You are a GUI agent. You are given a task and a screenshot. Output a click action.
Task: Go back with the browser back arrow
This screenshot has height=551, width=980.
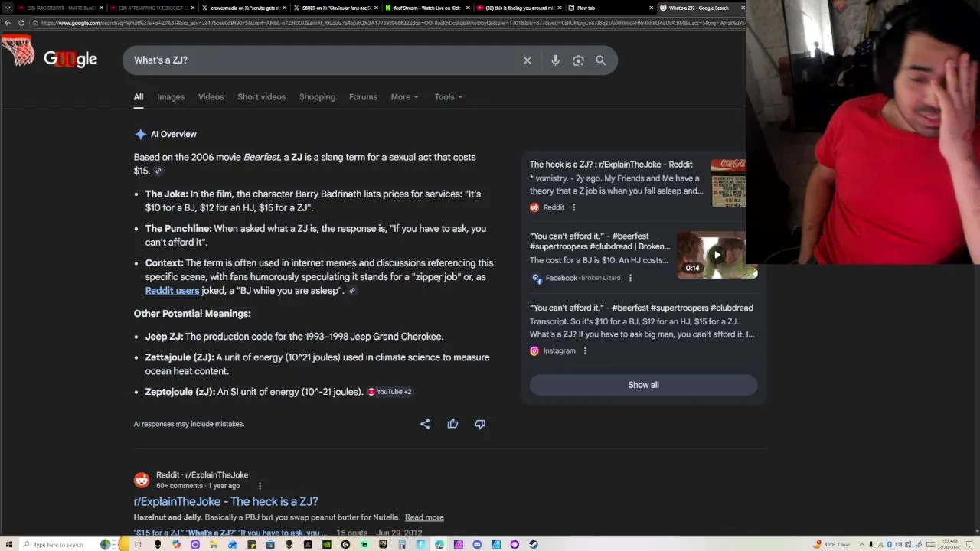8,23
